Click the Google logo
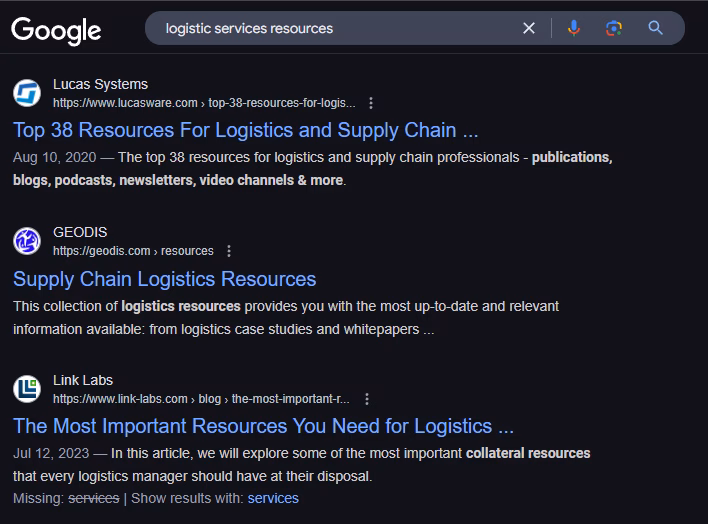This screenshot has width=708, height=524. point(56,29)
